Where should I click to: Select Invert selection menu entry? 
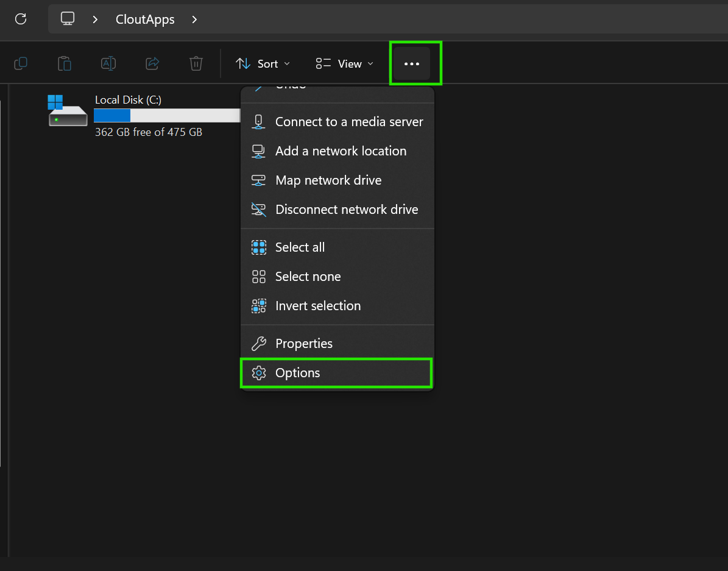point(318,305)
